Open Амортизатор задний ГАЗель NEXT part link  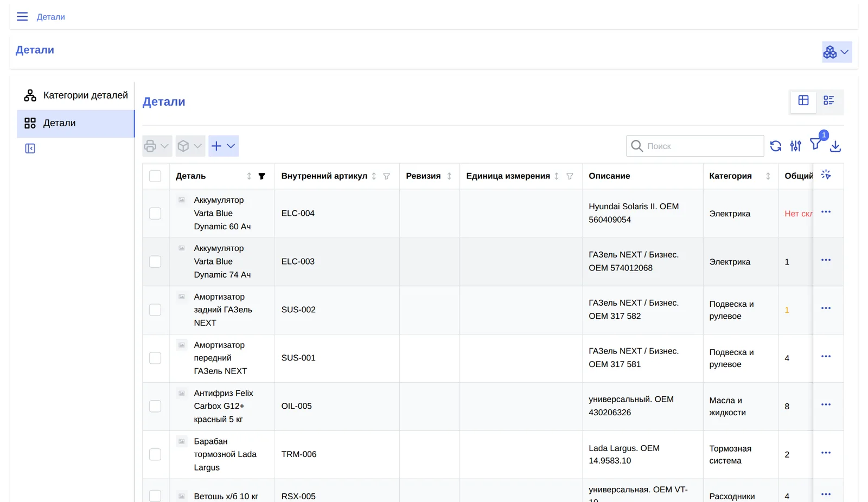point(223,310)
